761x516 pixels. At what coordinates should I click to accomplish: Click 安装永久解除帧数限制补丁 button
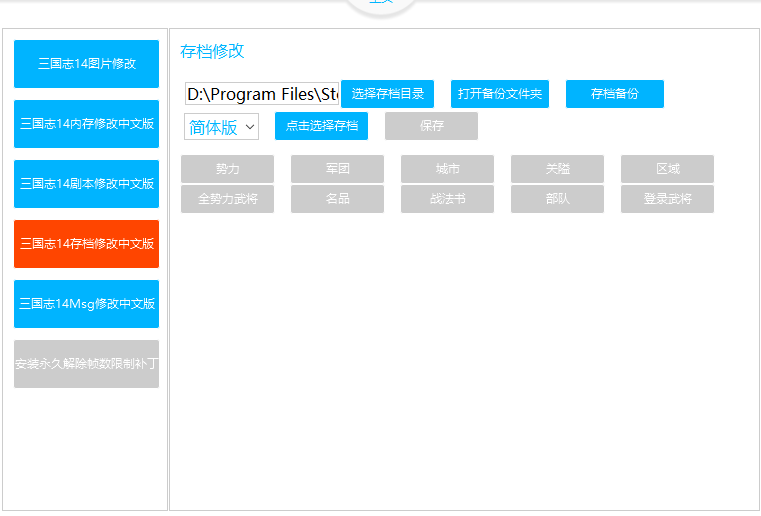tap(86, 364)
